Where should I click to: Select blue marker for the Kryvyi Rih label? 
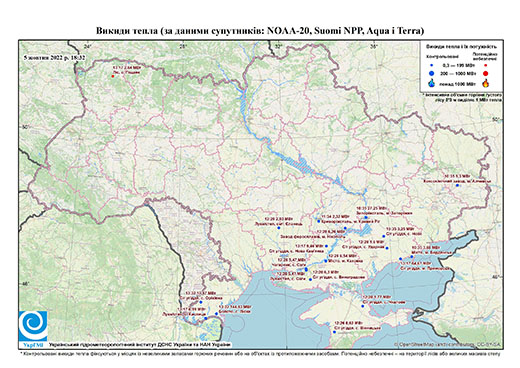pyautogui.click(x=319, y=221)
